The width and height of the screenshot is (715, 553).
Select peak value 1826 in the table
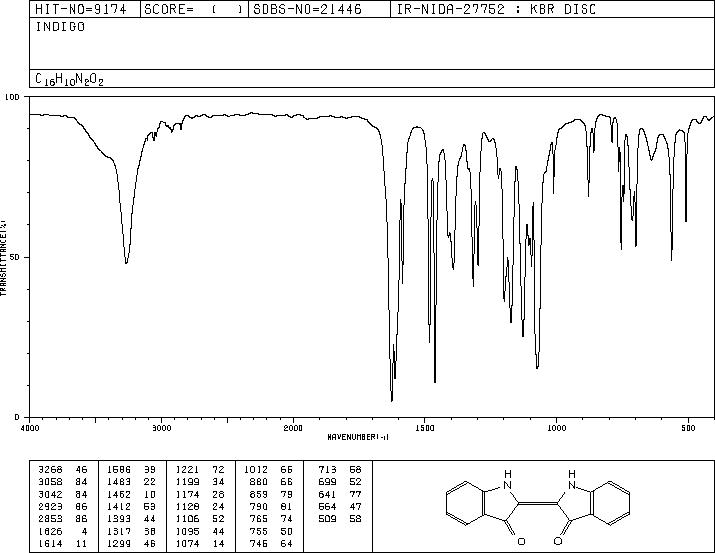click(50, 531)
